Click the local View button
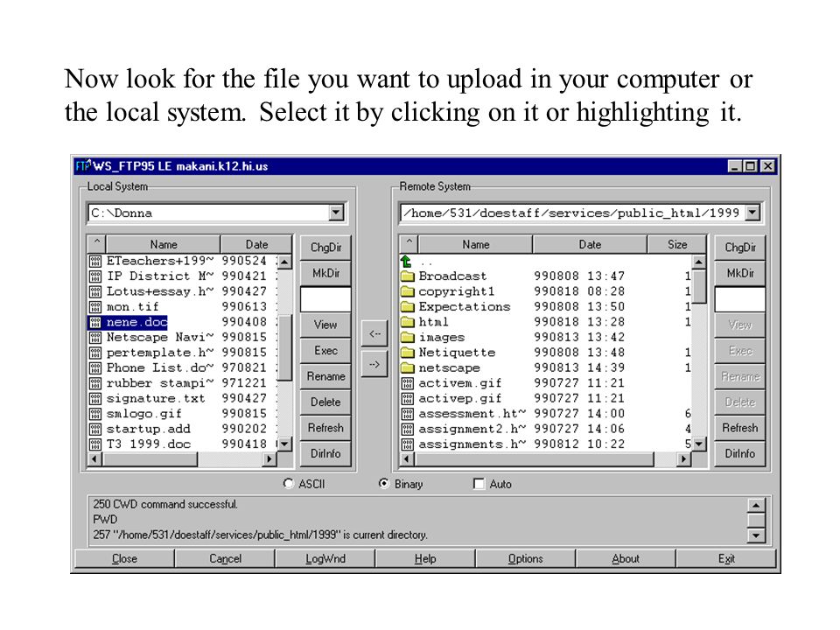Screen dimensions: 840x630 tap(325, 325)
